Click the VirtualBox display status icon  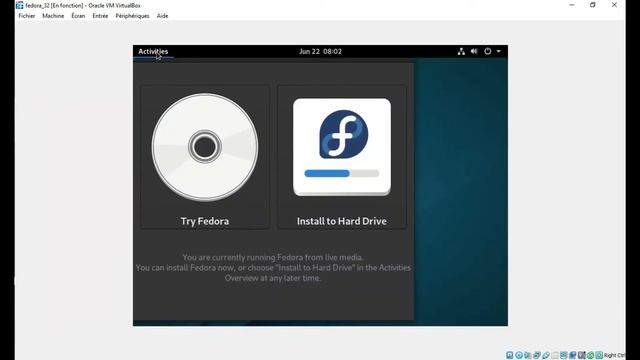[x=563, y=355]
